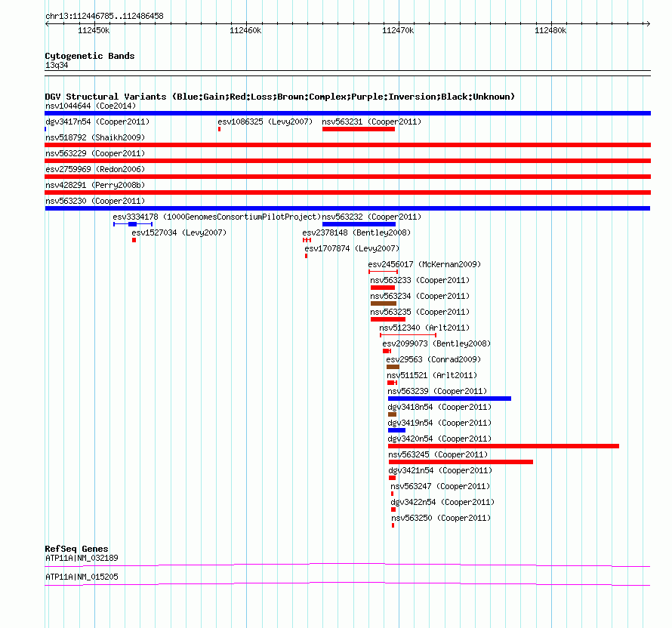The height and width of the screenshot is (628, 672).
Task: Click the dgv3420n54 (Cooper2011) label
Action: 439,439
